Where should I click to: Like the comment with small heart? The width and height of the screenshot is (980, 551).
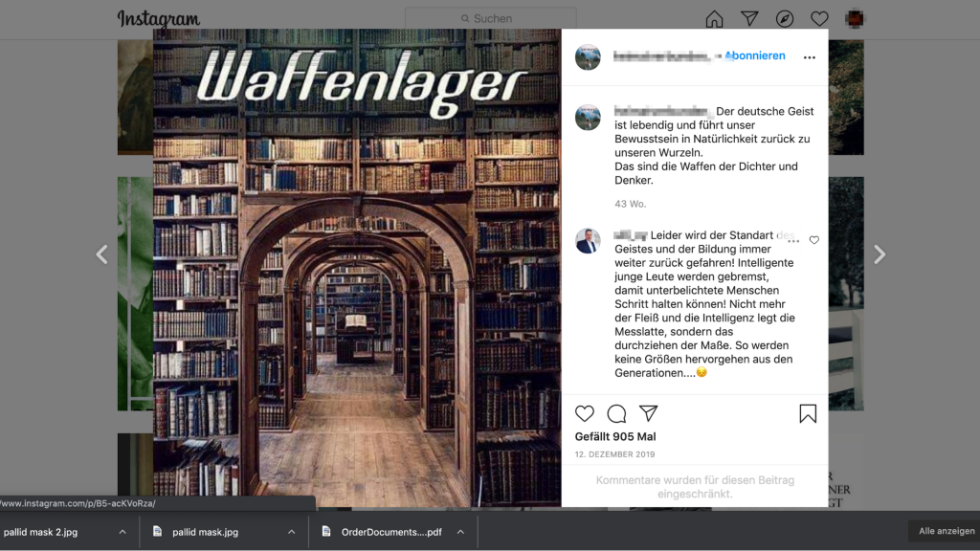tap(813, 240)
